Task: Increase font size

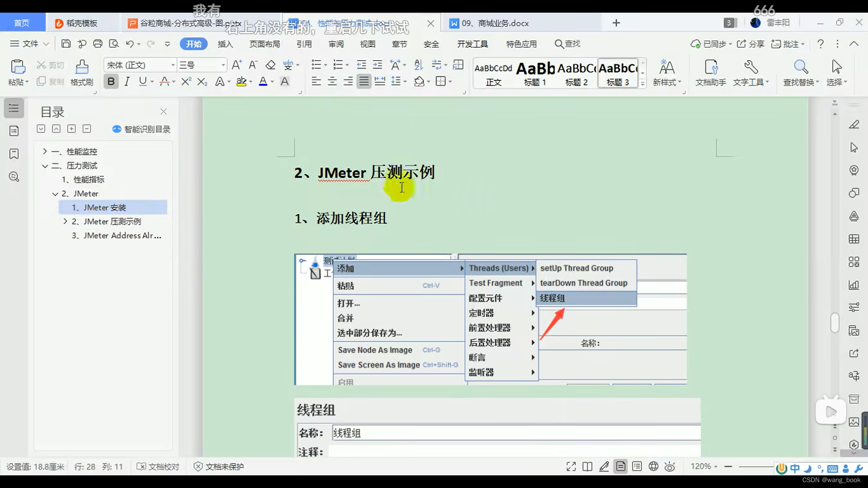Action: click(x=236, y=65)
